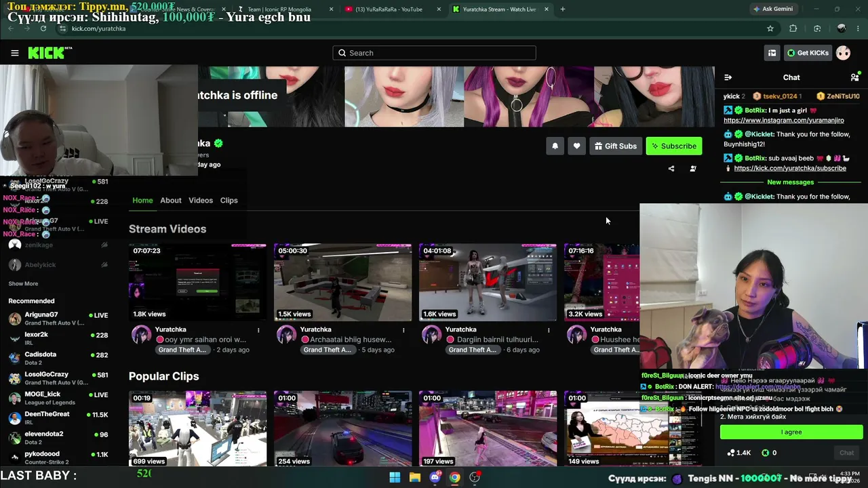
Task: Open Chrome profile avatar in toolbar
Action: pyautogui.click(x=842, y=28)
